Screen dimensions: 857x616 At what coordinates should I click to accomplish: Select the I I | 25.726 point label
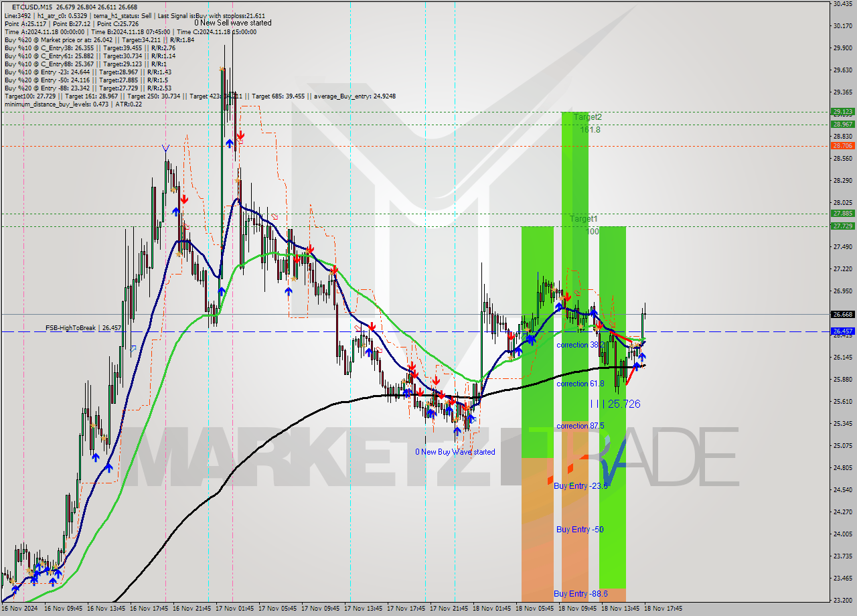coord(615,404)
